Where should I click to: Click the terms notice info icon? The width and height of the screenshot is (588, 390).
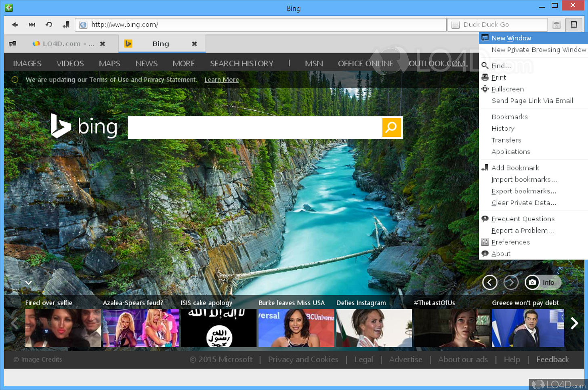(x=15, y=80)
